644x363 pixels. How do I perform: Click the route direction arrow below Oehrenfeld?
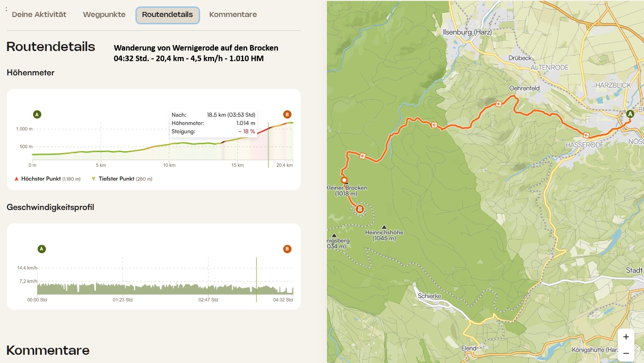click(498, 104)
